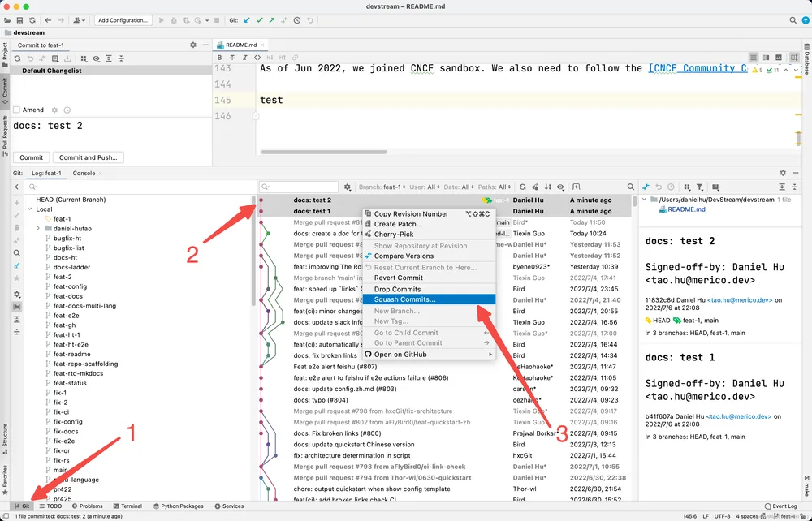This screenshot has height=521, width=812.
Task: Click Code formatting icon in markdown toolbar
Action: [x=257, y=58]
